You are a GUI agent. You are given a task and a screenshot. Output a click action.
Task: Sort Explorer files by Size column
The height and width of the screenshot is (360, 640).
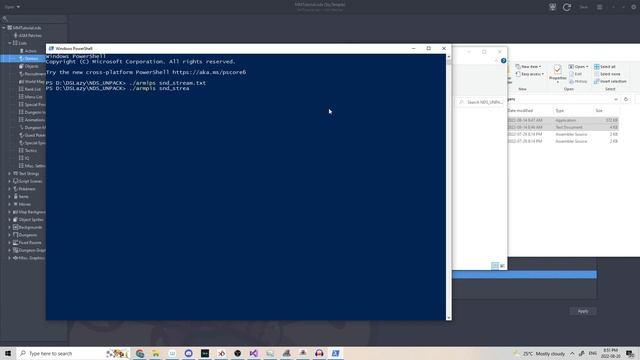pyautogui.click(x=599, y=111)
